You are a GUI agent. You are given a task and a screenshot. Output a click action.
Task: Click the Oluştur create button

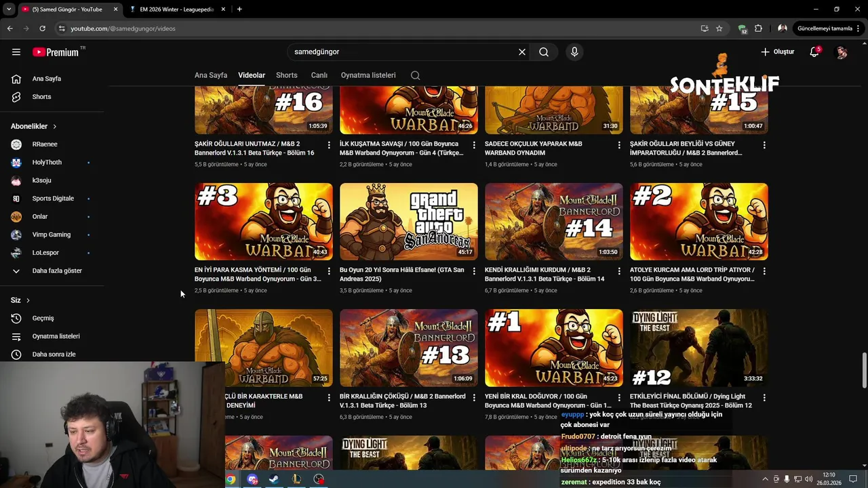click(x=777, y=52)
